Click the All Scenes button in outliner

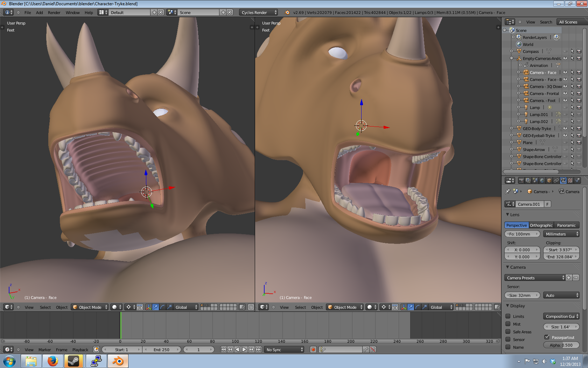tap(568, 22)
